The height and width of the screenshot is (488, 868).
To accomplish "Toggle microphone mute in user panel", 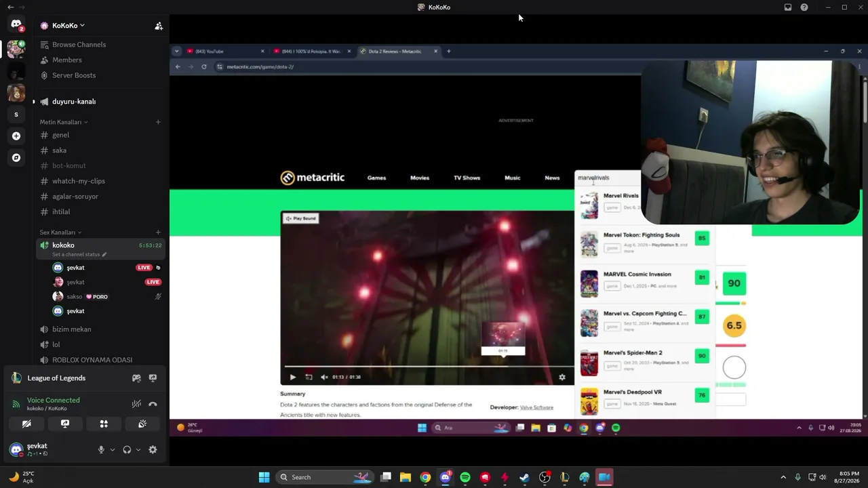I will [x=101, y=449].
